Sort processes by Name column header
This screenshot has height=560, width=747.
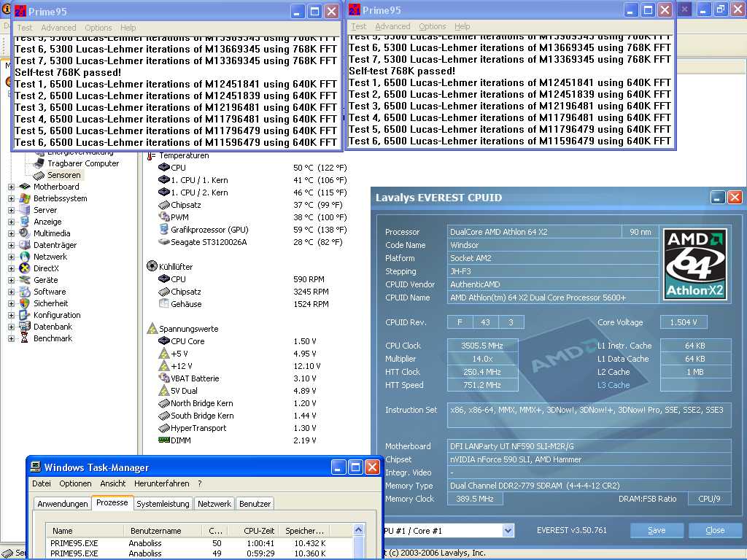85,531
